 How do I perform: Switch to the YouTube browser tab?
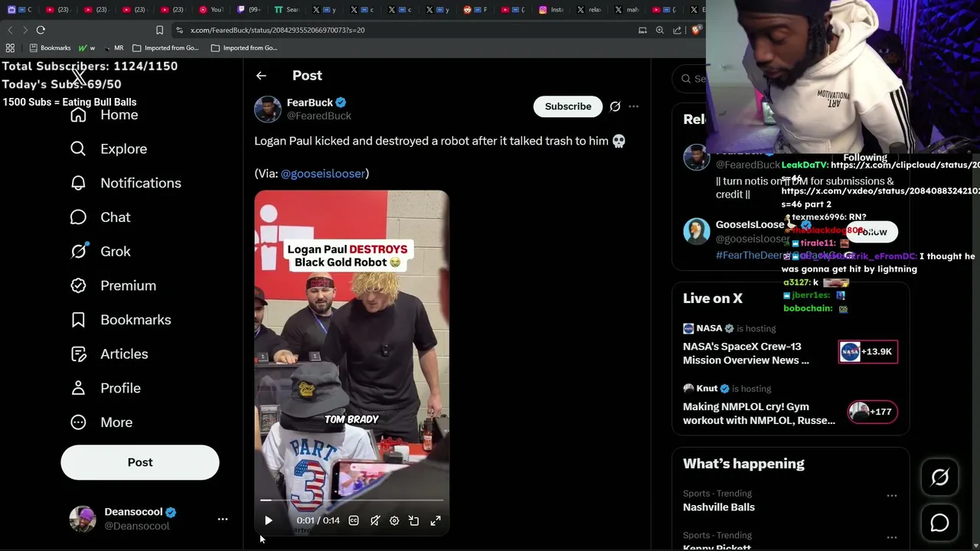pos(211,10)
